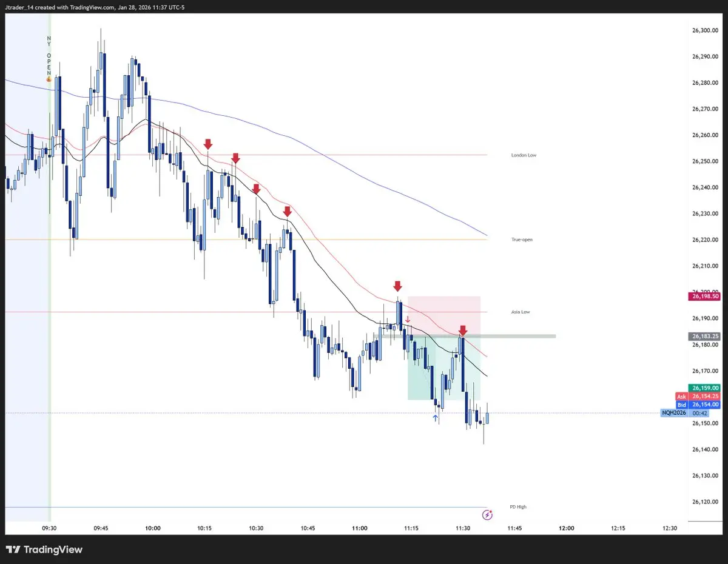Click the 10:00 time axis label

[153, 528]
